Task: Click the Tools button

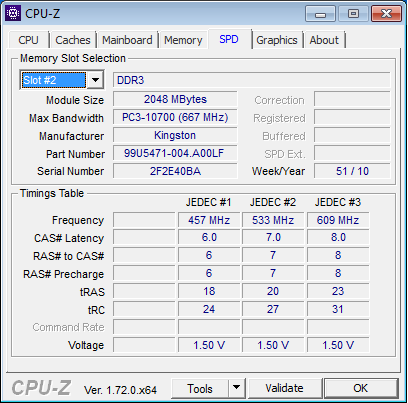Action: pyautogui.click(x=200, y=388)
